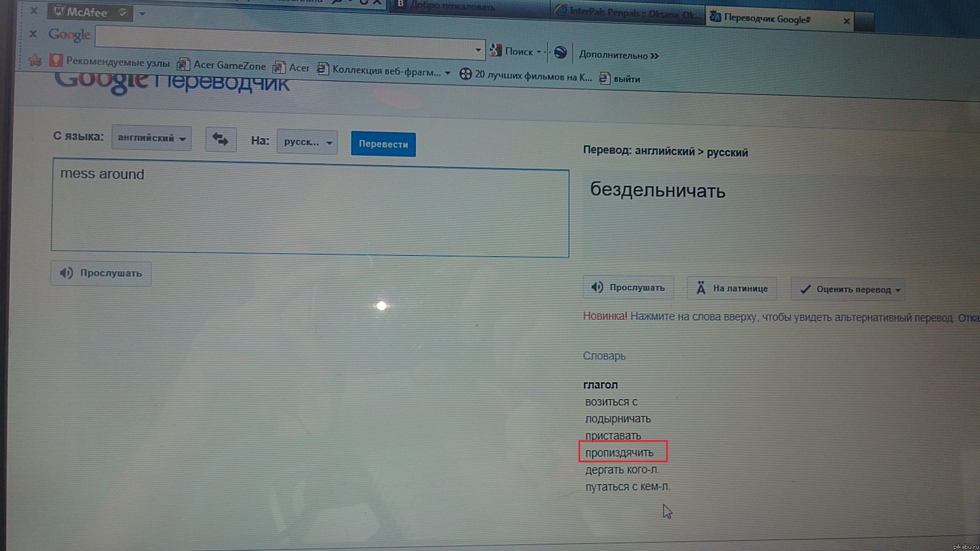
Task: Open the Acer GameZone bookmark
Action: (x=222, y=65)
